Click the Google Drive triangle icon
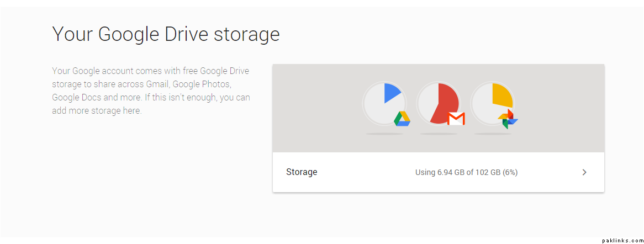This screenshot has height=244, width=644. 402,119
